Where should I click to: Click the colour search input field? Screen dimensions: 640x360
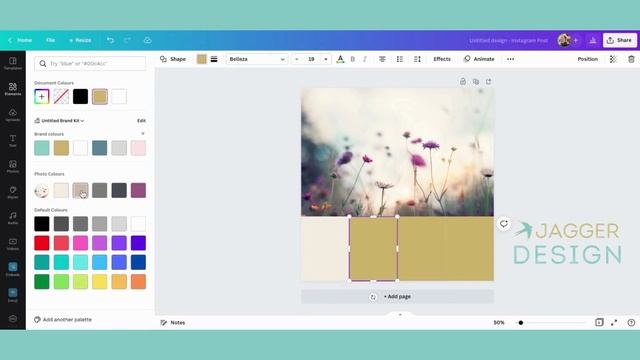pos(90,64)
